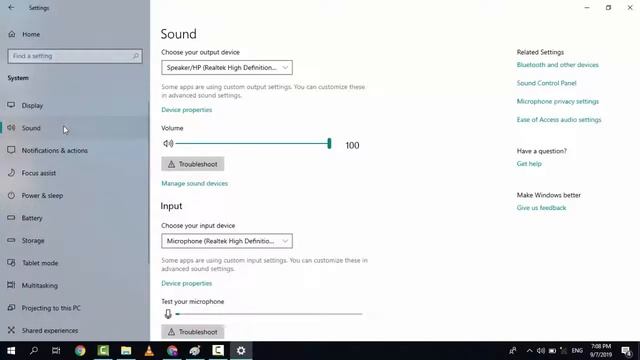This screenshot has width=640, height=360.
Task: Select Sound in the sidebar
Action: 75,128
